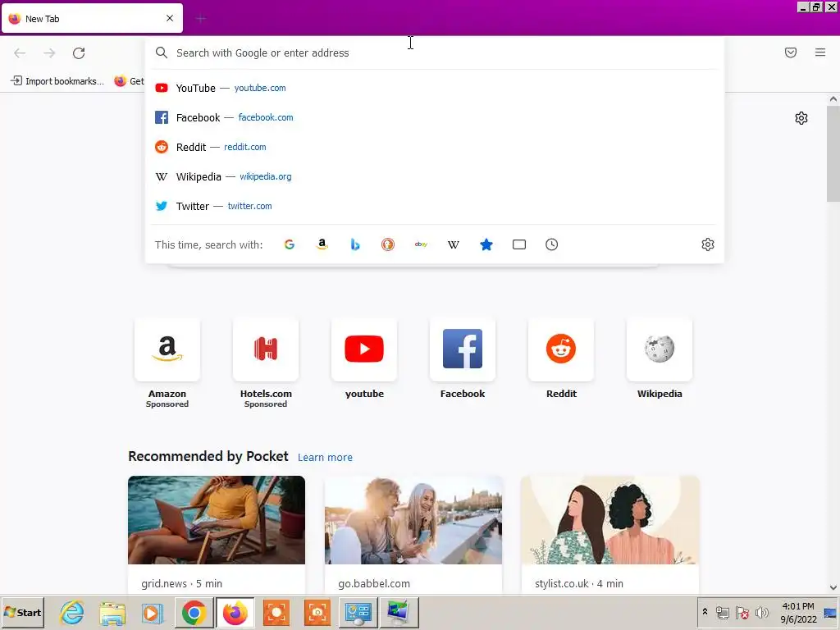Show hidden system tray icons

coord(705,612)
